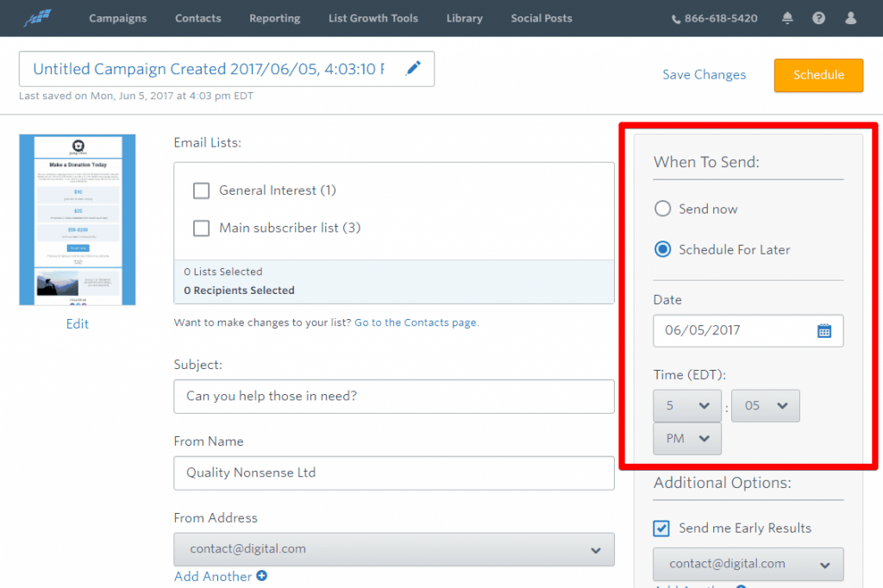Expand the minutes dropdown showing 05
The height and width of the screenshot is (588, 883).
coord(765,405)
